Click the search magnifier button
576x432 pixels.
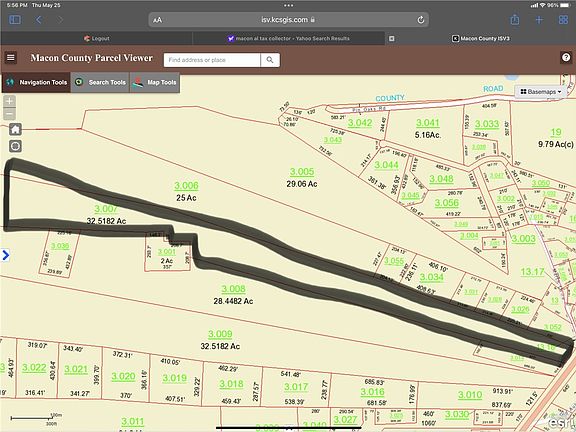point(270,60)
